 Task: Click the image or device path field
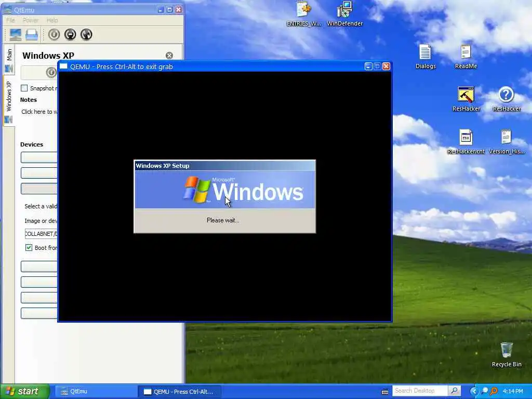coord(41,234)
